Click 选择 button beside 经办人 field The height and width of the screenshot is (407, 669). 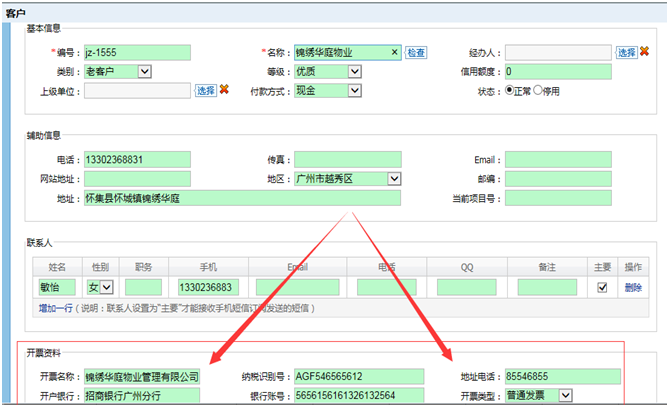click(x=626, y=52)
